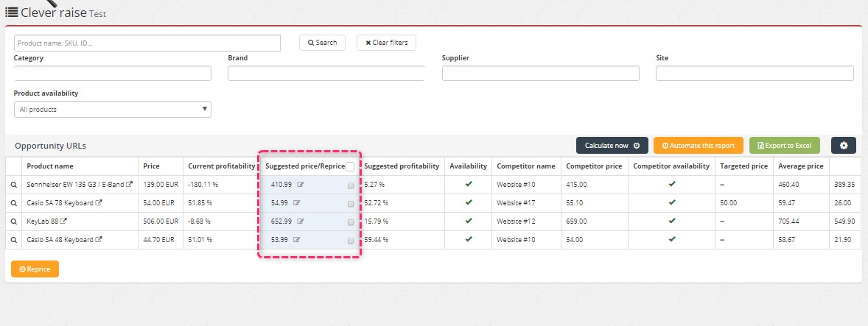Open Product availability dropdown showing All products
The image size is (868, 326).
113,110
